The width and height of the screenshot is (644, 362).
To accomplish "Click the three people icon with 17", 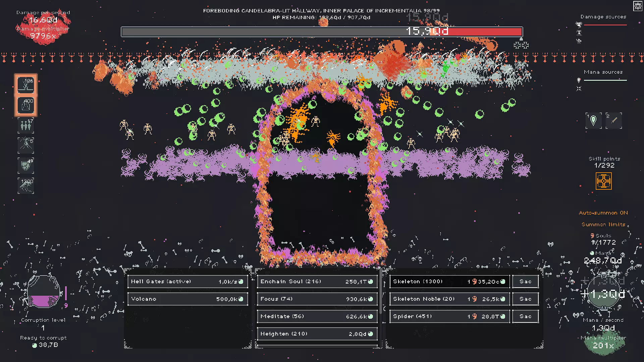I will tap(26, 125).
